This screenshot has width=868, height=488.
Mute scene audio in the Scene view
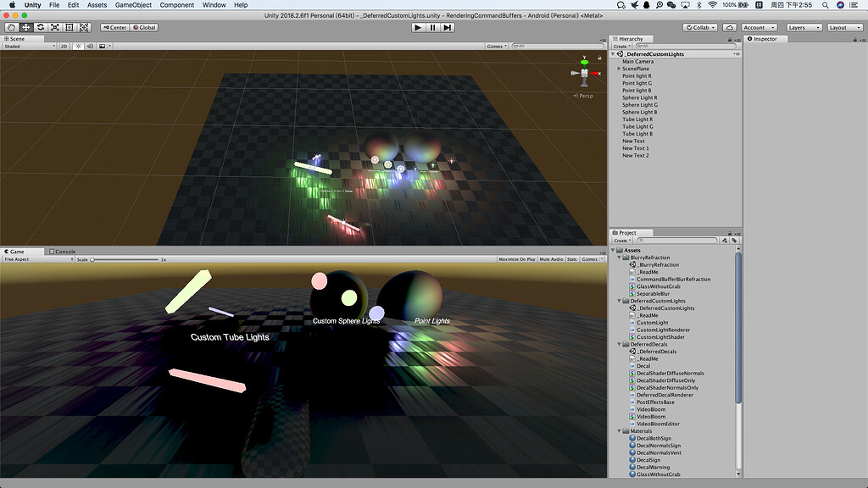pyautogui.click(x=90, y=46)
